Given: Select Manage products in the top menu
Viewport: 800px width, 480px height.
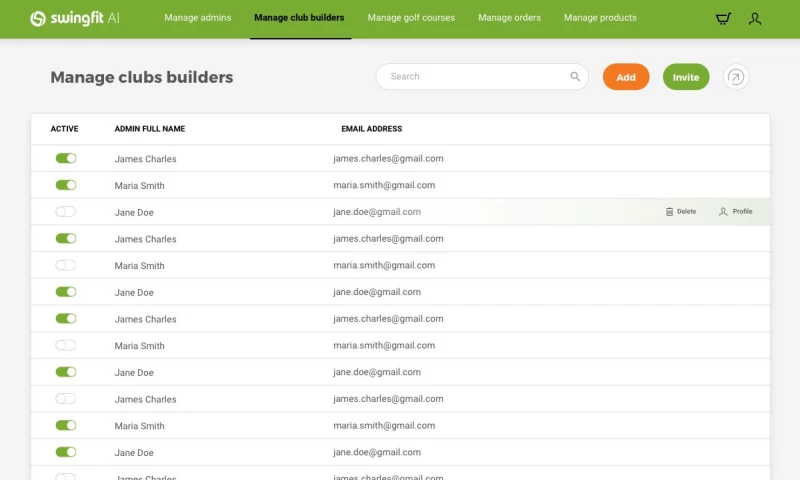Looking at the screenshot, I should [600, 18].
